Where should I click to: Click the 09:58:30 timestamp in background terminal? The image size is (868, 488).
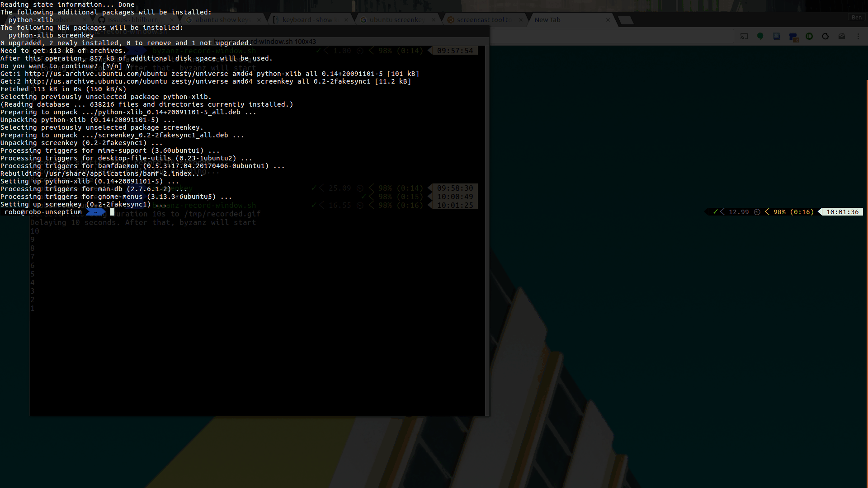click(x=455, y=188)
